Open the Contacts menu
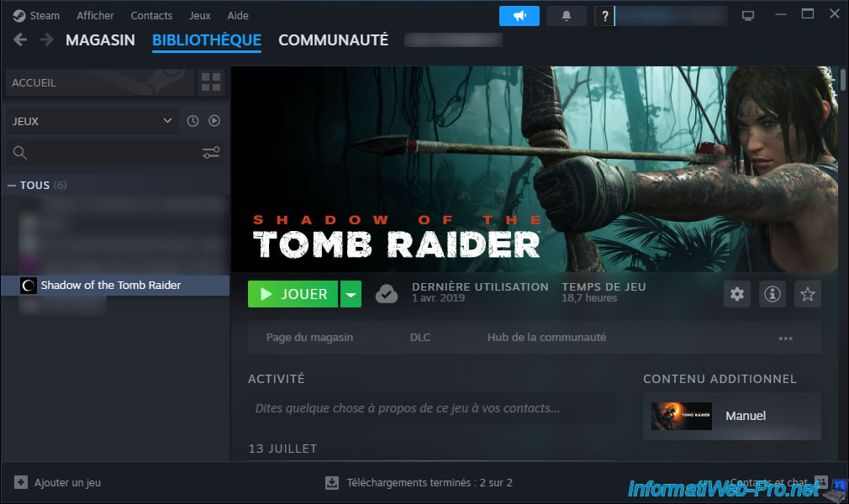The width and height of the screenshot is (849, 504). click(151, 16)
